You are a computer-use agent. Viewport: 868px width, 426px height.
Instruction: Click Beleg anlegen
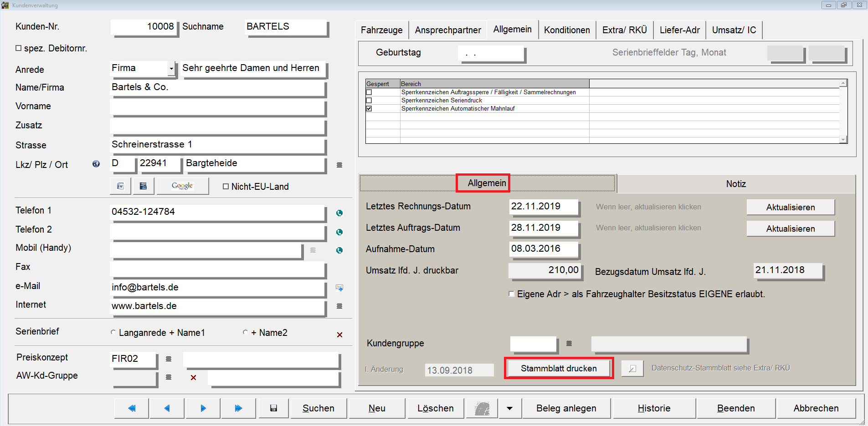[566, 408]
